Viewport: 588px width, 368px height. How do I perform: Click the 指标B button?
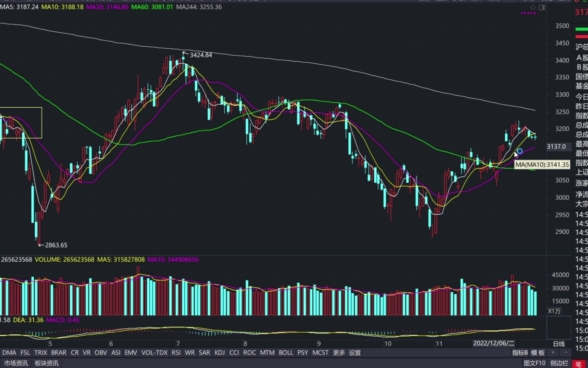[520, 353]
